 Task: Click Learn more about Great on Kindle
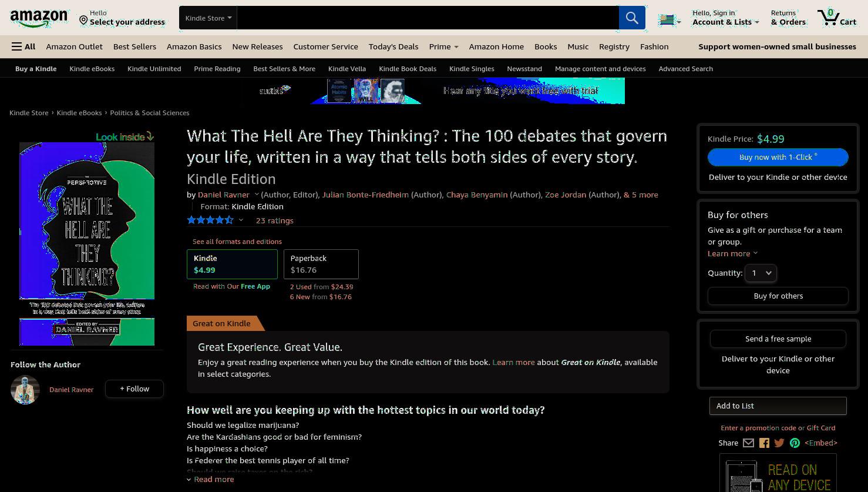(513, 362)
